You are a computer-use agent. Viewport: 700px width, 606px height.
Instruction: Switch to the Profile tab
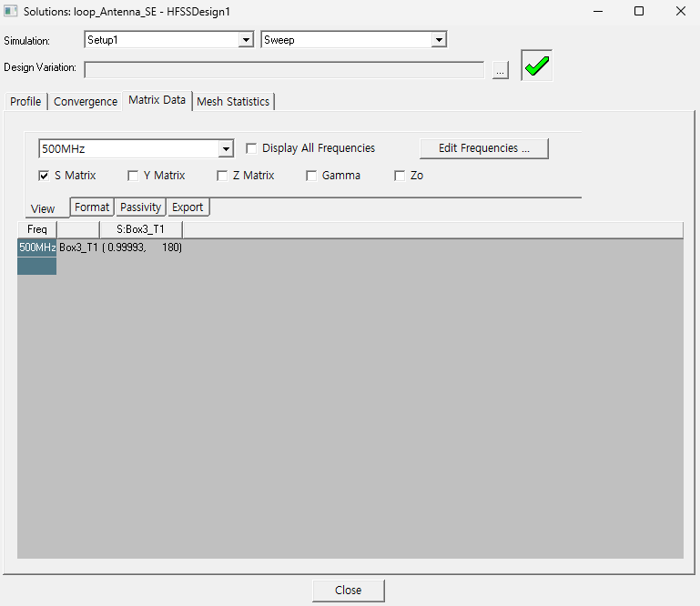pyautogui.click(x=25, y=102)
